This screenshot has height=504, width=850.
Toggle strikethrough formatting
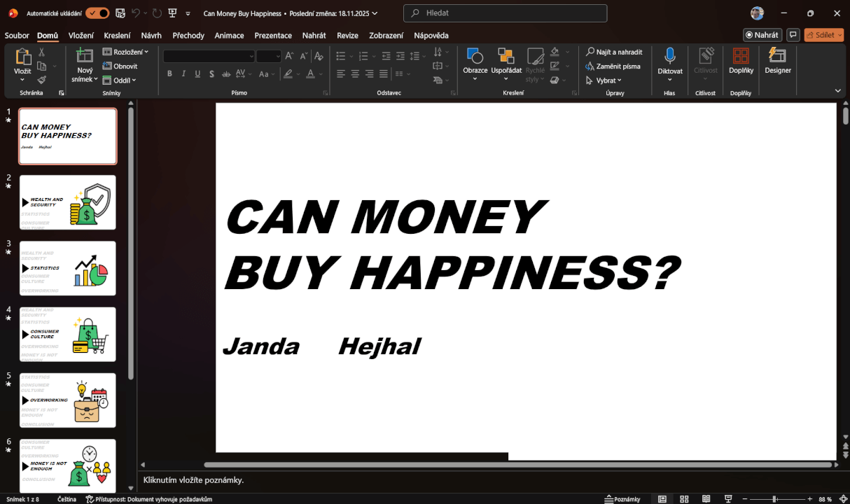[x=225, y=73]
